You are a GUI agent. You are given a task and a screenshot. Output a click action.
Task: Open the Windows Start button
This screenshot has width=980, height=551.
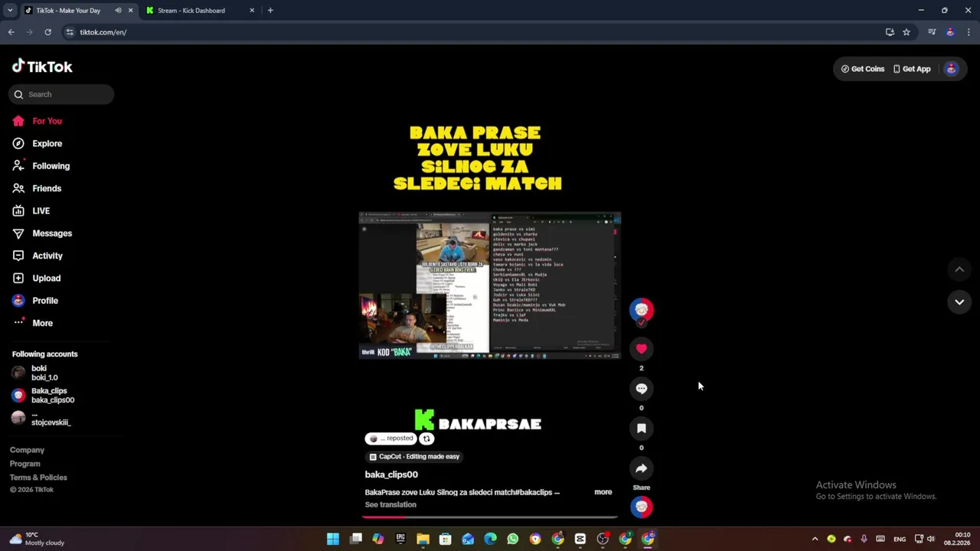coord(333,539)
